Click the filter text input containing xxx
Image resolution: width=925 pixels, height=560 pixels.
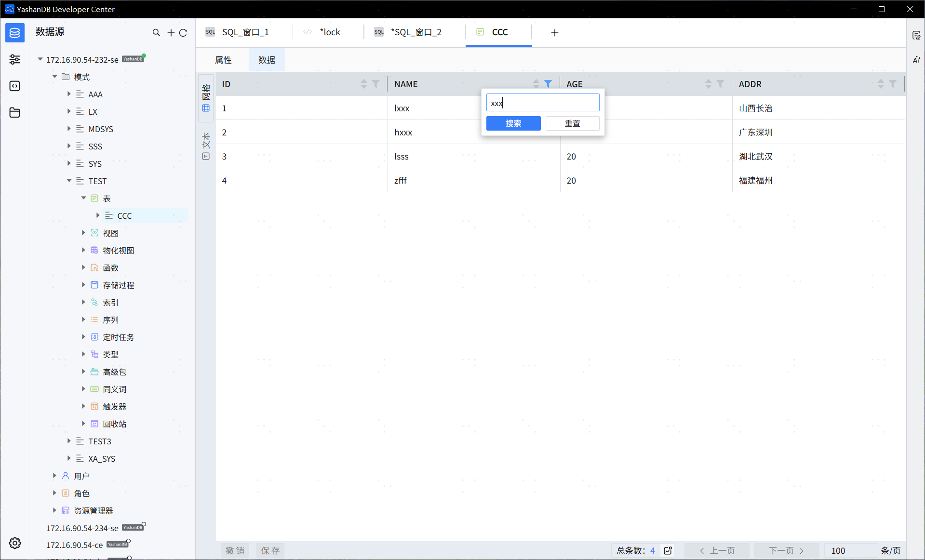(542, 103)
